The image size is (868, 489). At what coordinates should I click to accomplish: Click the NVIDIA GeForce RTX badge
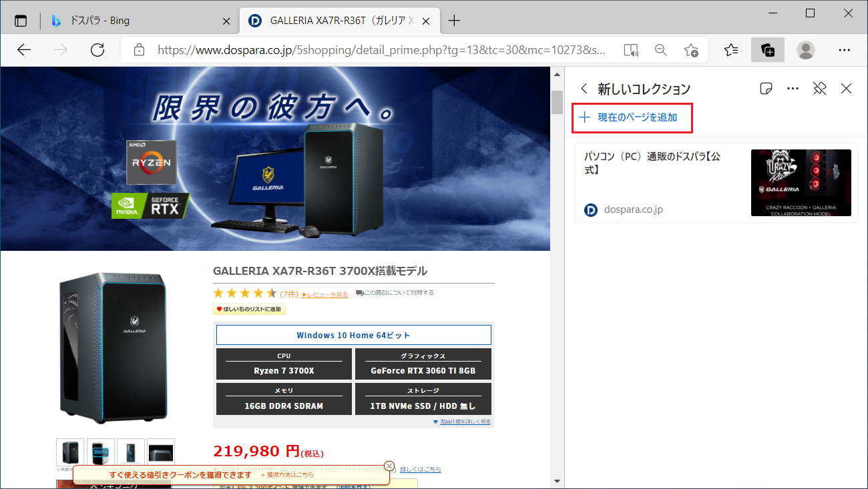pyautogui.click(x=151, y=205)
